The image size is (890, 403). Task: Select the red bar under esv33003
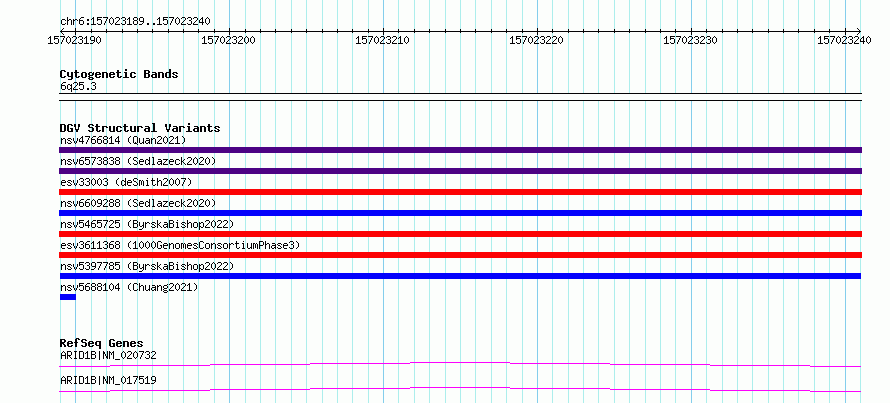coord(460,192)
